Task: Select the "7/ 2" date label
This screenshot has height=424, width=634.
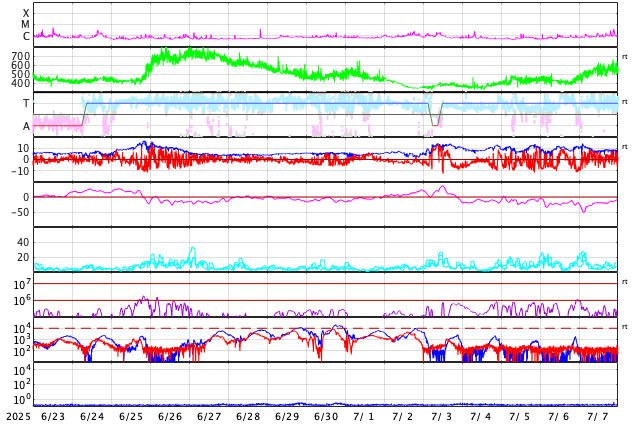Action: pos(403,417)
